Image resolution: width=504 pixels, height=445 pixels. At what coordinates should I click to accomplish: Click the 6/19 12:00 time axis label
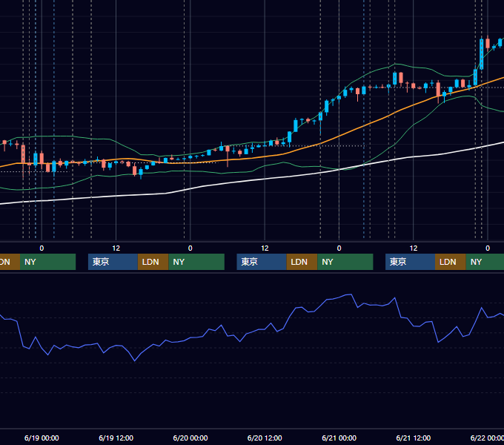pos(116,438)
